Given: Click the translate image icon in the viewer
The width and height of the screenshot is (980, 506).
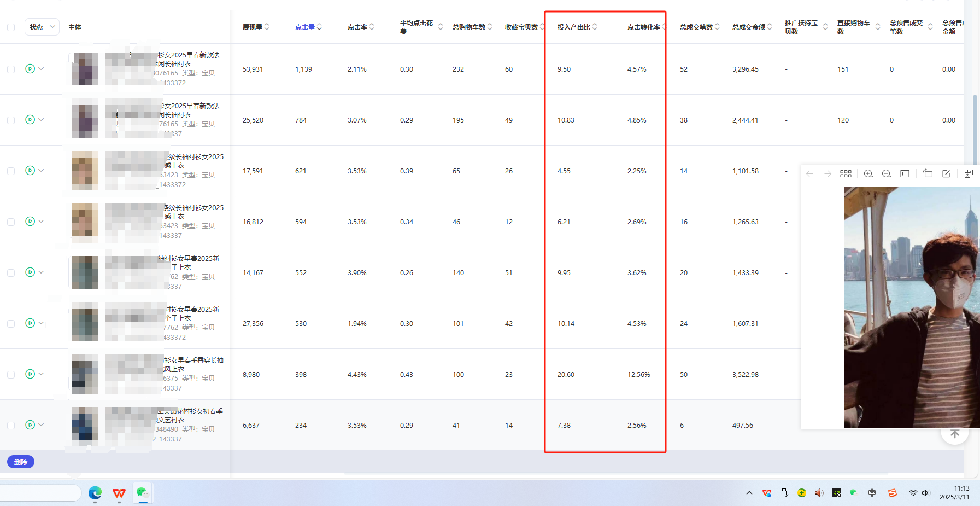Looking at the screenshot, I should pos(969,173).
